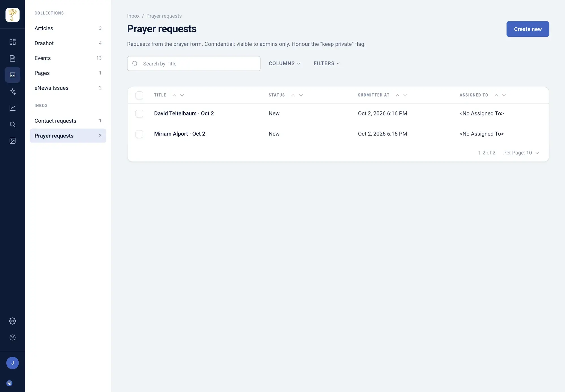The image size is (565, 392).
Task: Select the inbox tray icon
Action: (x=12, y=75)
